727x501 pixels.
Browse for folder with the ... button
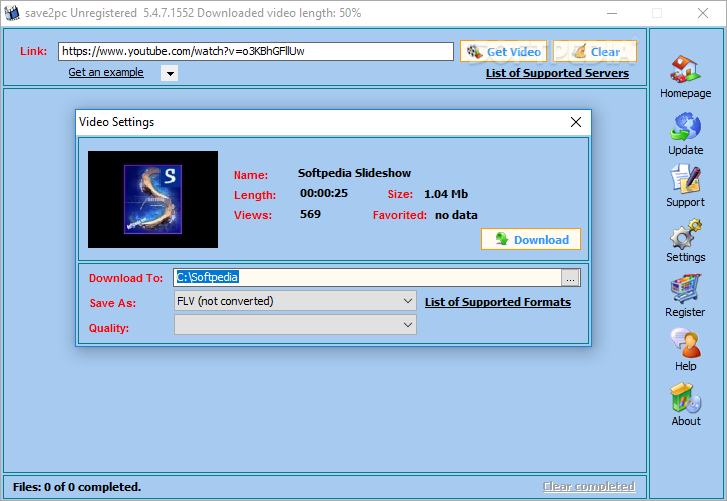[x=570, y=278]
